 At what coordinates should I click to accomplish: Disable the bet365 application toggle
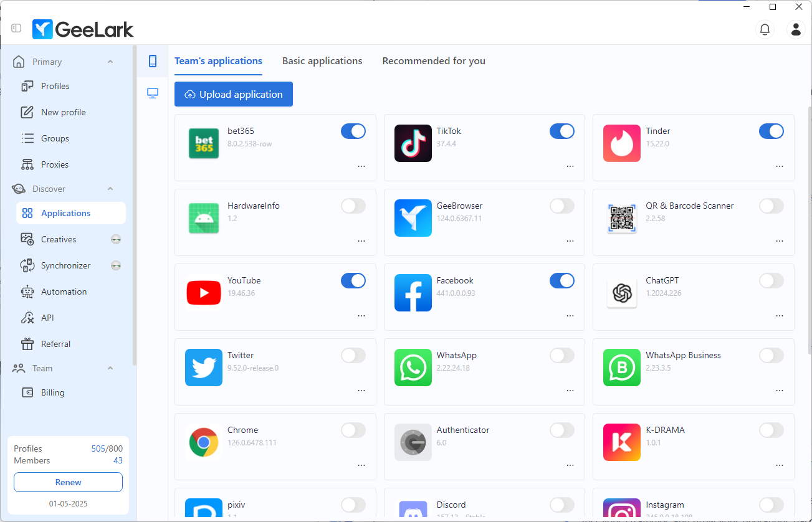click(353, 131)
